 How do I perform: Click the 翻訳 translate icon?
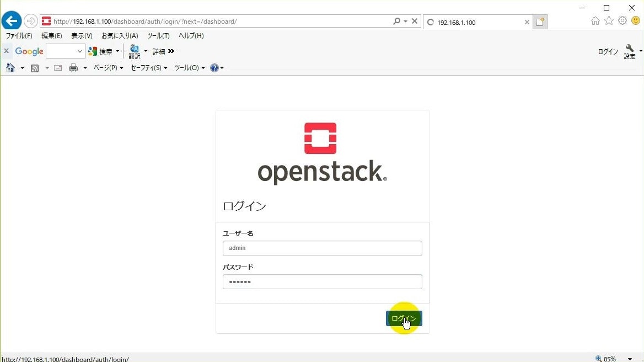(x=135, y=52)
